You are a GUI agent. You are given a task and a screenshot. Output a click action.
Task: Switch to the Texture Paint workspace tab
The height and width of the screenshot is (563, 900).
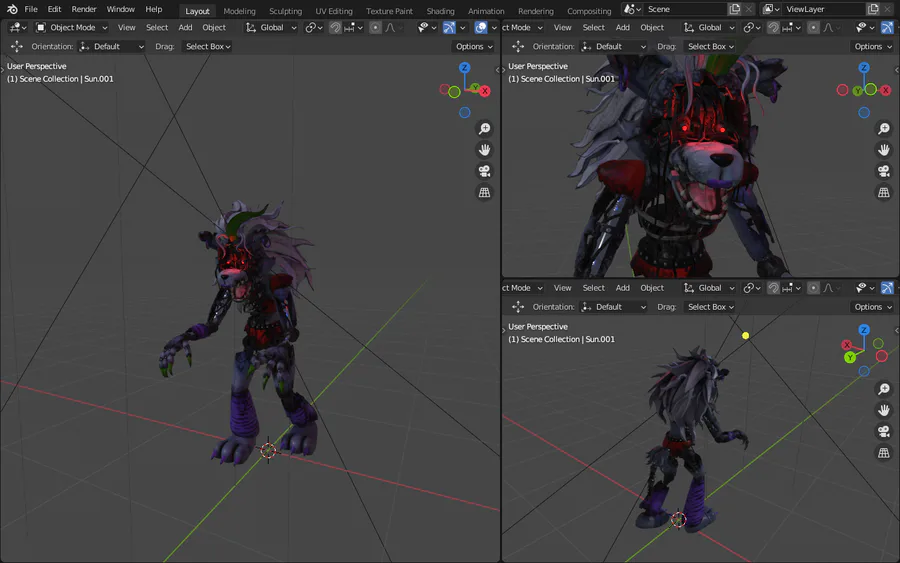click(389, 11)
